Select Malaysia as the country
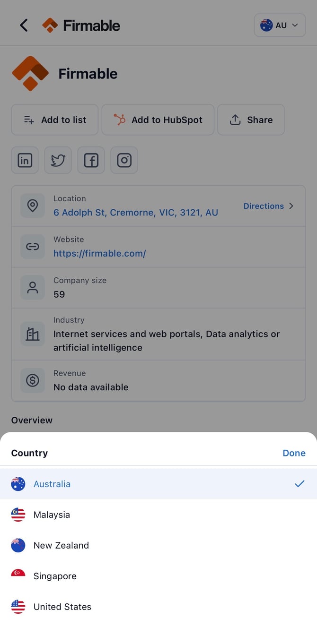The height and width of the screenshot is (644, 317). [x=158, y=515]
